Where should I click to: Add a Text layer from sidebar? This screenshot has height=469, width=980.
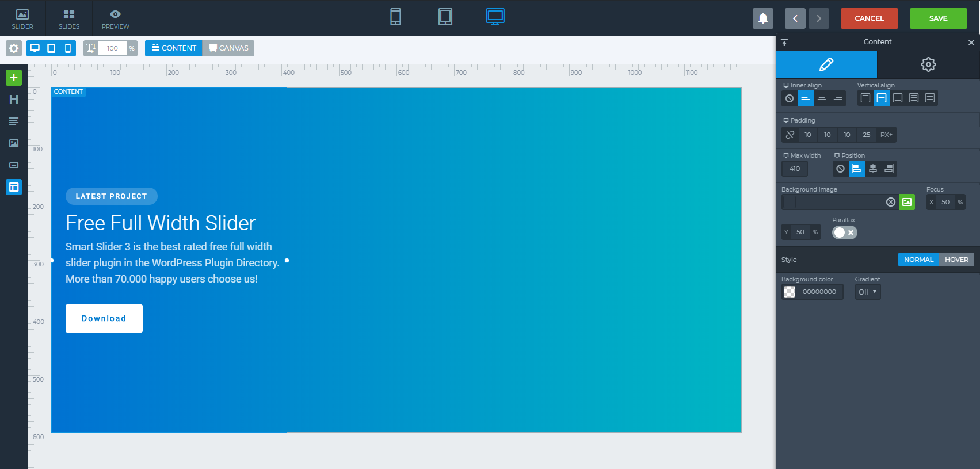point(14,121)
